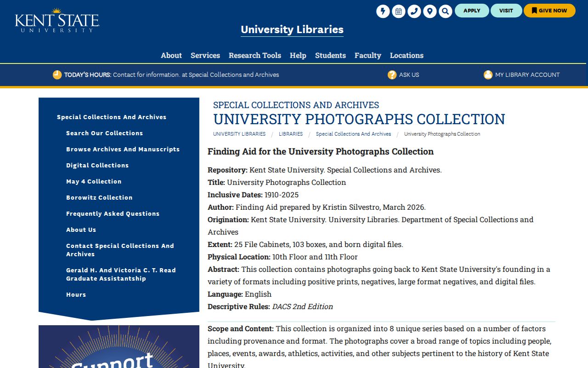Open the Locations menu
Screen dimensions: 588x368
tap(407, 55)
